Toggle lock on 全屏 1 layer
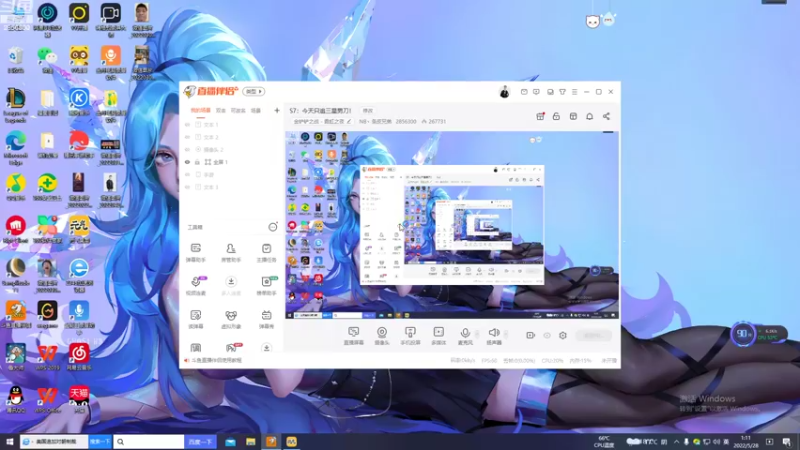This screenshot has width=800, height=450. 197,162
